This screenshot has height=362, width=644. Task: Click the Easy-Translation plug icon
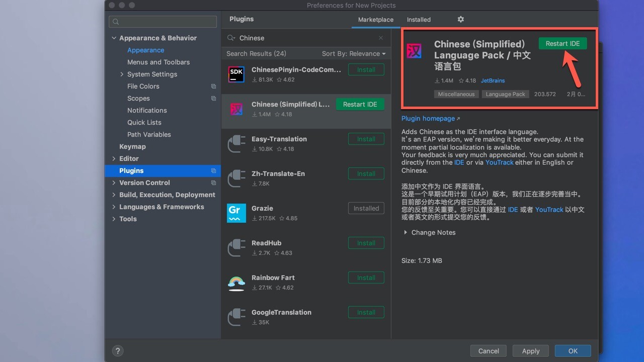pyautogui.click(x=236, y=144)
